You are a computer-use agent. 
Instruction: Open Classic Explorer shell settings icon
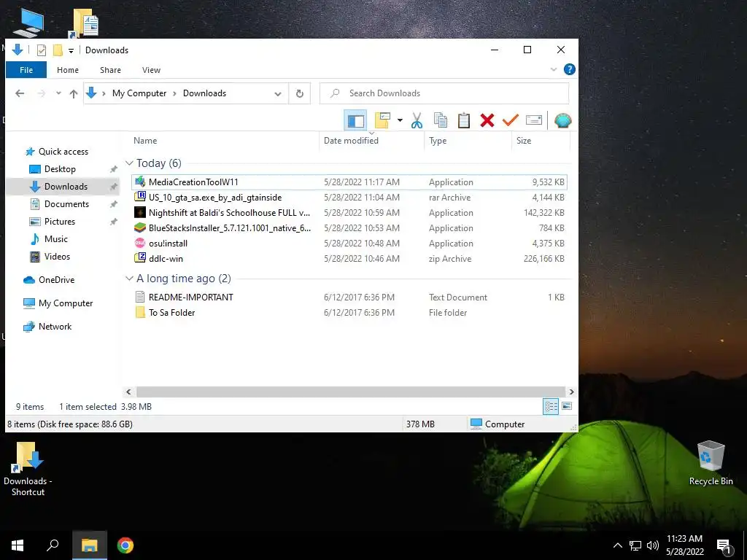click(x=562, y=120)
